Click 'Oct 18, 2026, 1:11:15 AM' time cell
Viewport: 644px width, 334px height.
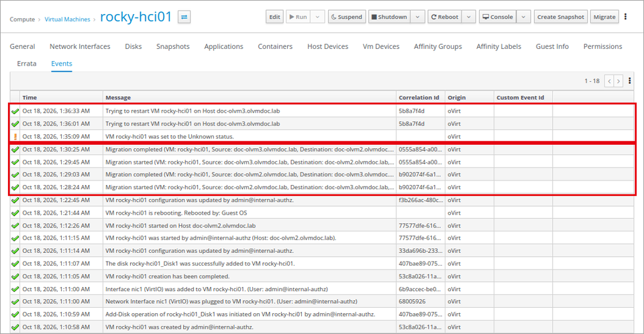(x=56, y=238)
